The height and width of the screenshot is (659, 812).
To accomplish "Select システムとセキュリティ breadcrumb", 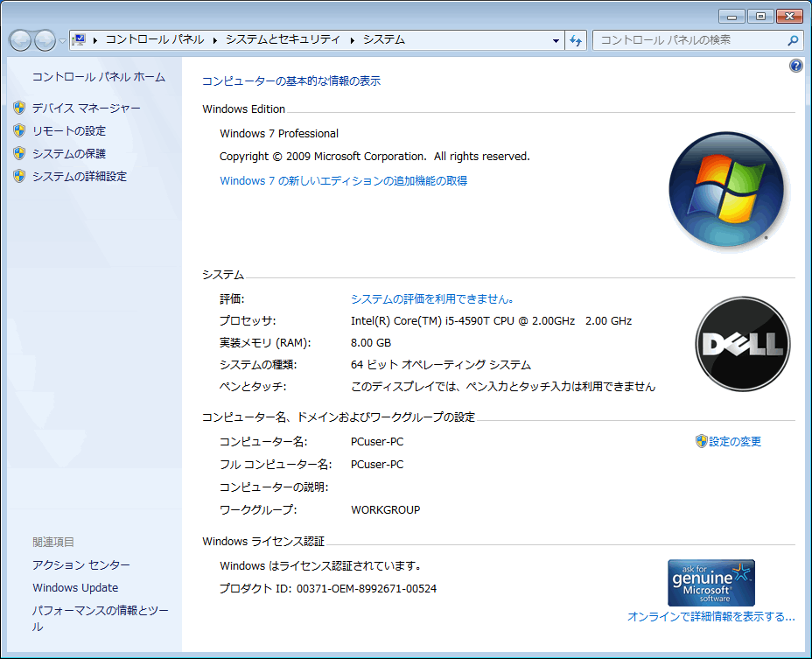I will (283, 40).
